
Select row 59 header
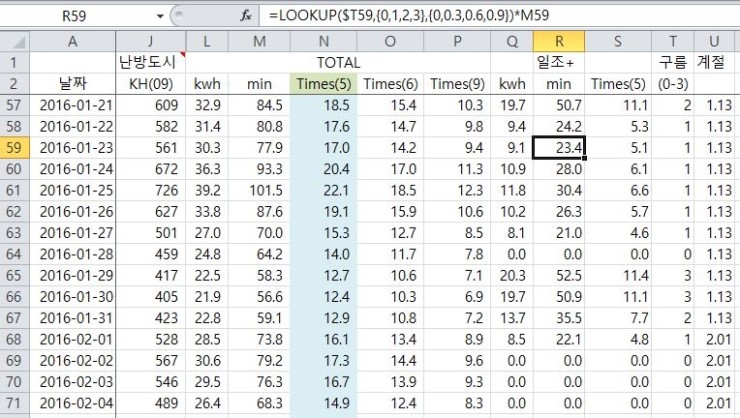14,147
